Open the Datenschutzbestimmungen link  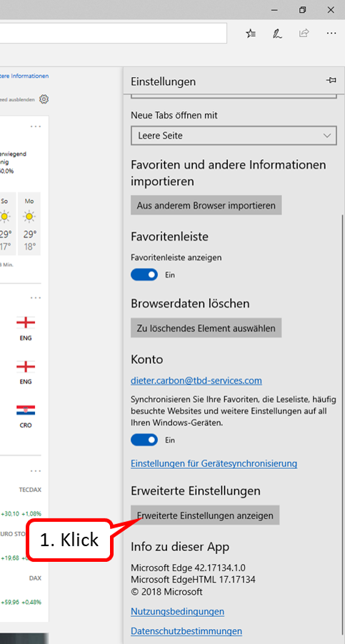(x=186, y=631)
